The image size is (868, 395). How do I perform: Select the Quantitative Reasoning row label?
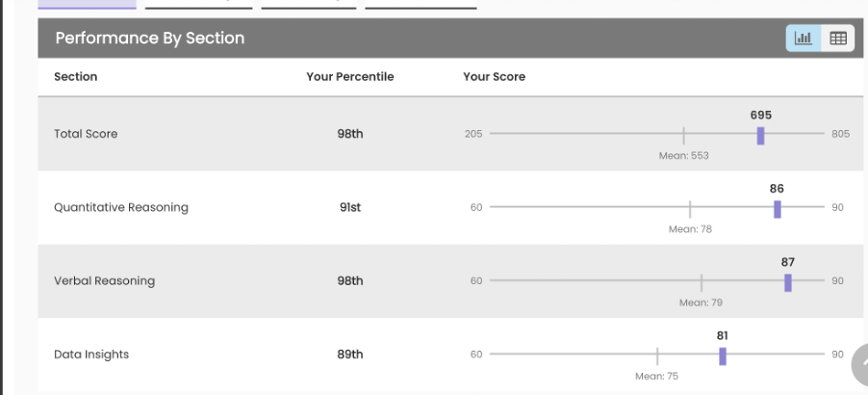point(121,207)
